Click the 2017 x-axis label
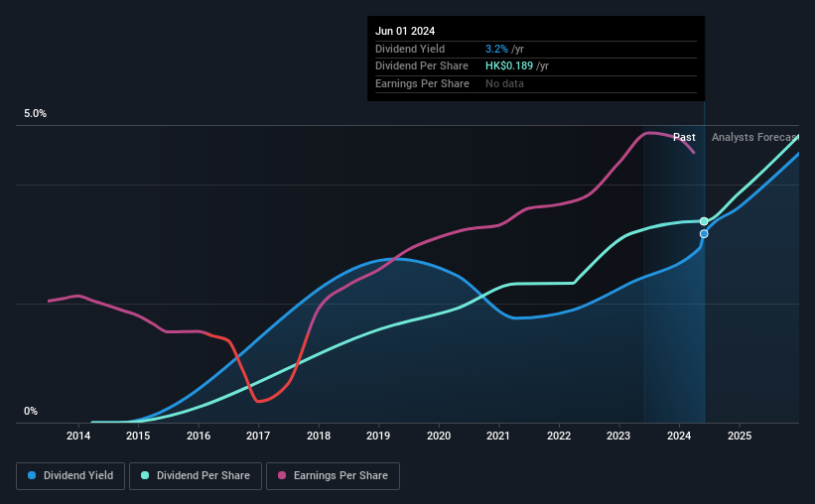This screenshot has height=504, width=815. coord(258,436)
